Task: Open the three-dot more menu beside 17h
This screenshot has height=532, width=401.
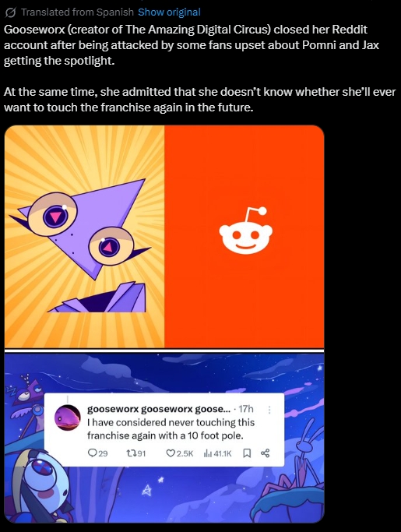Action: tap(269, 410)
